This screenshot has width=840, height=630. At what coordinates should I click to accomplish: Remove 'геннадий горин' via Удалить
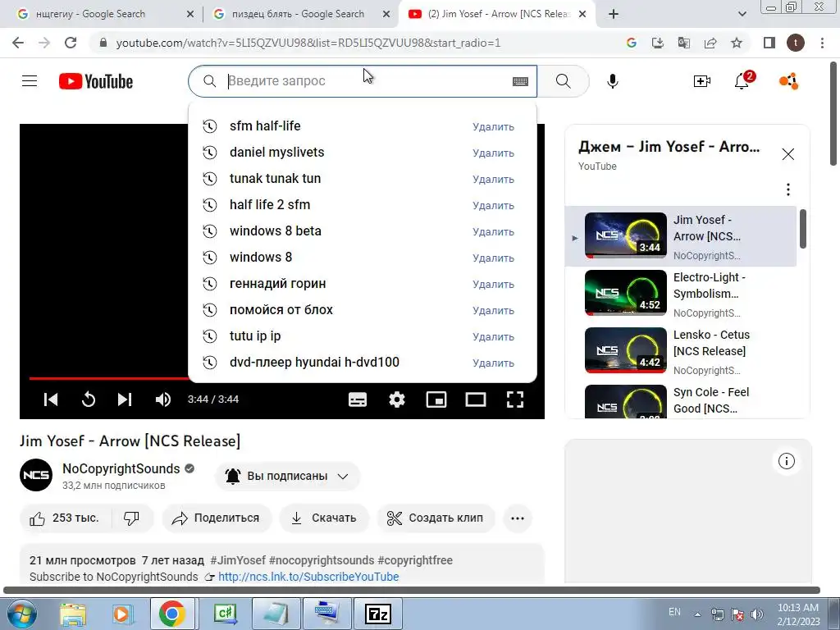click(x=493, y=285)
